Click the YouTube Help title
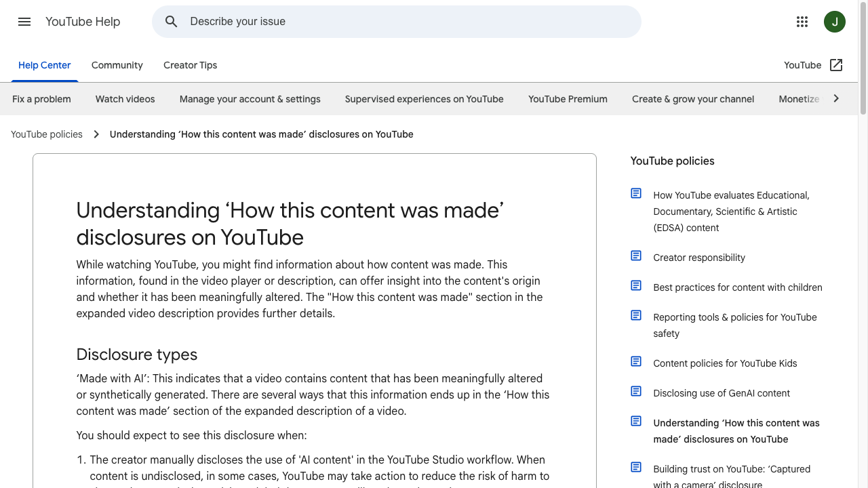The image size is (868, 488). 83,22
